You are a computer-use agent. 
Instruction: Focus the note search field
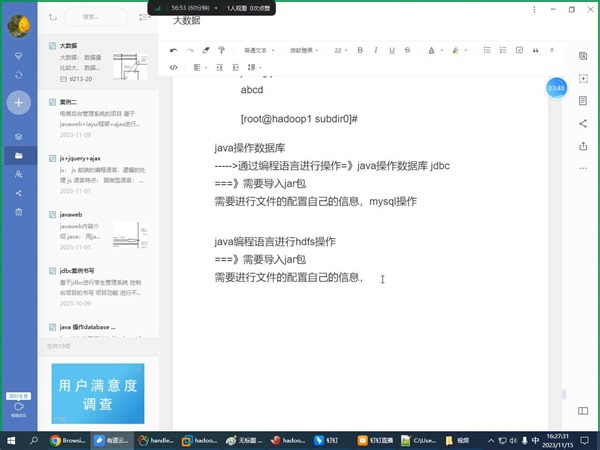[x=96, y=17]
